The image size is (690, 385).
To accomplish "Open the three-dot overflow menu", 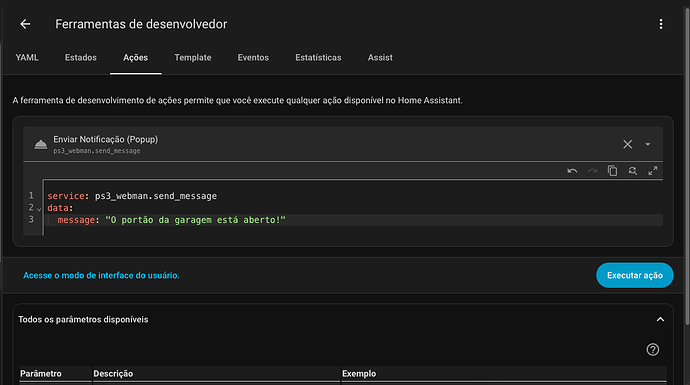I will [x=661, y=24].
